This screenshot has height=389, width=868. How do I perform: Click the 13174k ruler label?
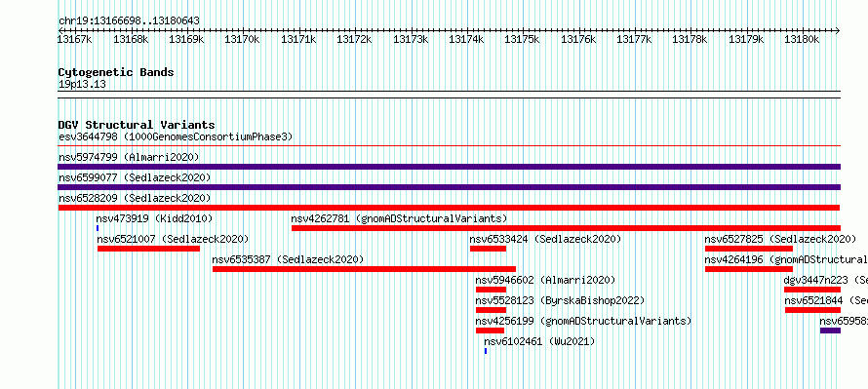pos(466,39)
